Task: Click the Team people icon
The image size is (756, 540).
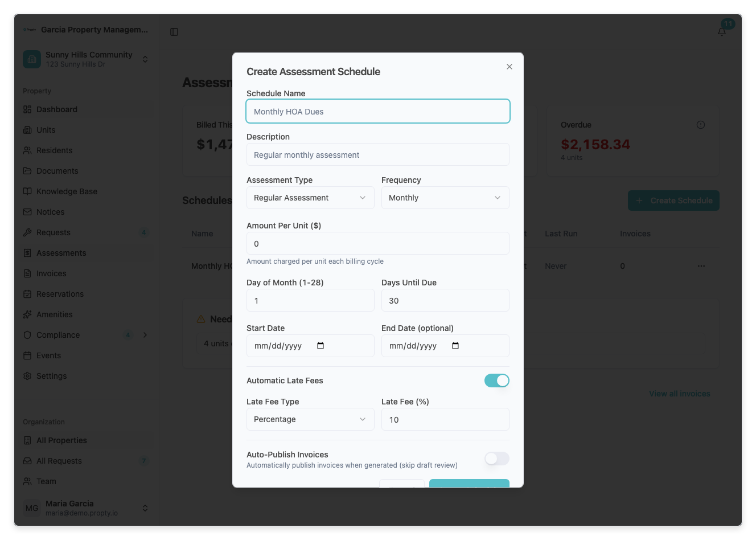Action: click(x=27, y=481)
